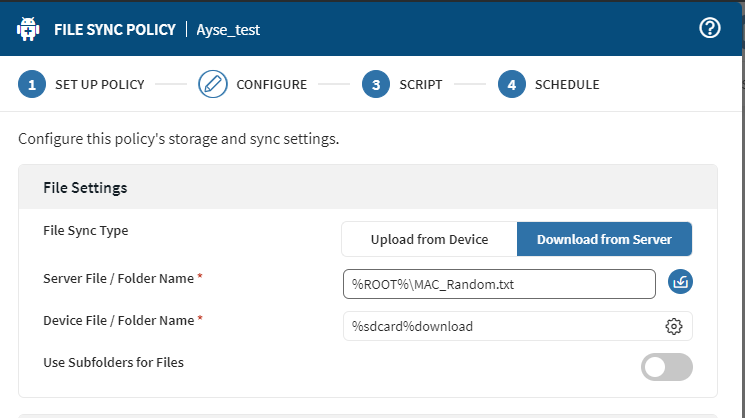Image resolution: width=745 pixels, height=418 pixels.
Task: Go to the SCHEDULE step
Action: [567, 85]
